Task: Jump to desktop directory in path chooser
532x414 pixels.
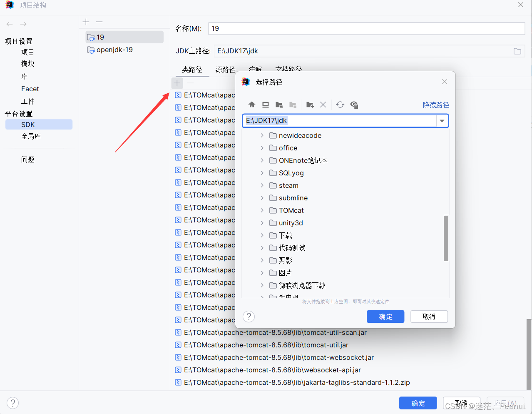Action: [x=266, y=105]
